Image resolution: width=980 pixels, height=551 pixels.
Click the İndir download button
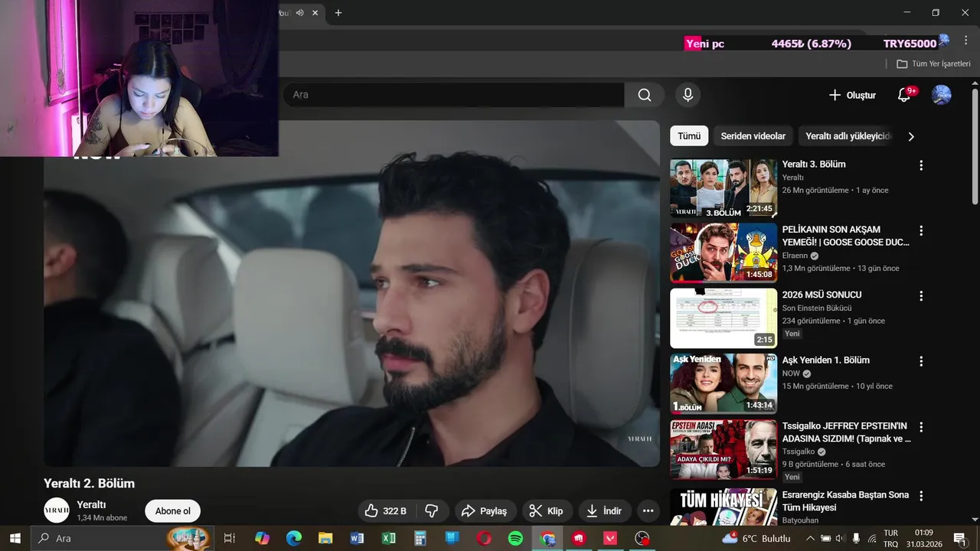pyautogui.click(x=604, y=511)
